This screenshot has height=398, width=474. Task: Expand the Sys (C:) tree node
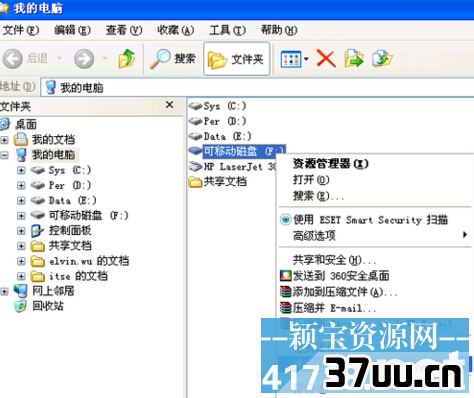[21, 170]
